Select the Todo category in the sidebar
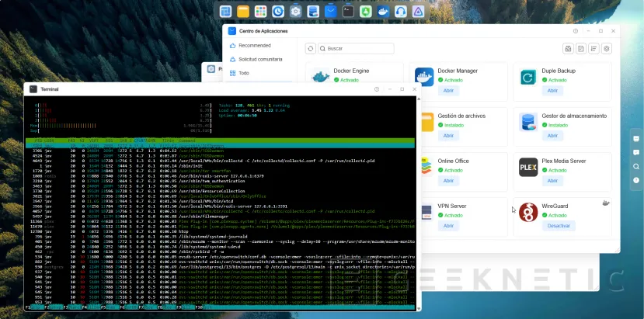The image size is (644, 319). [x=244, y=73]
